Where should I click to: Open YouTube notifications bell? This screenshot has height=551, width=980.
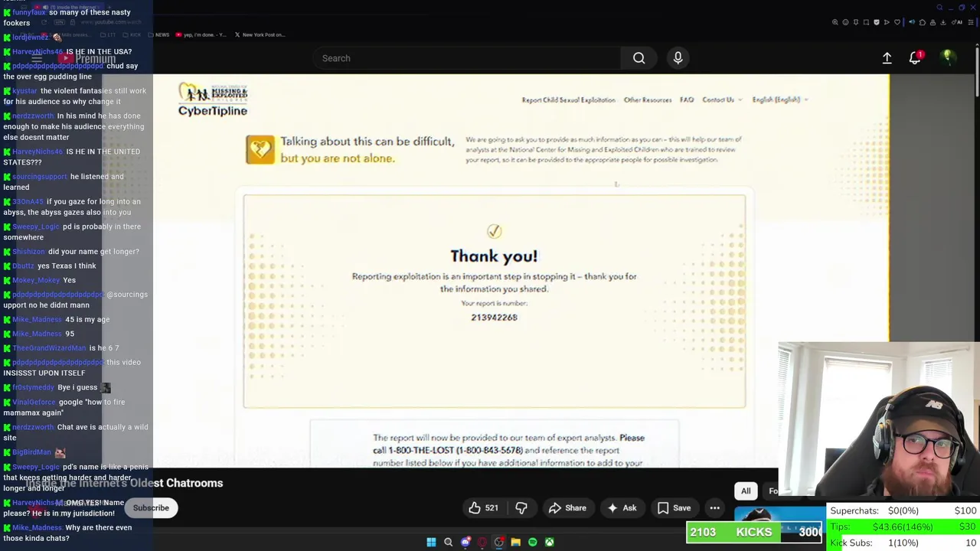tap(915, 58)
